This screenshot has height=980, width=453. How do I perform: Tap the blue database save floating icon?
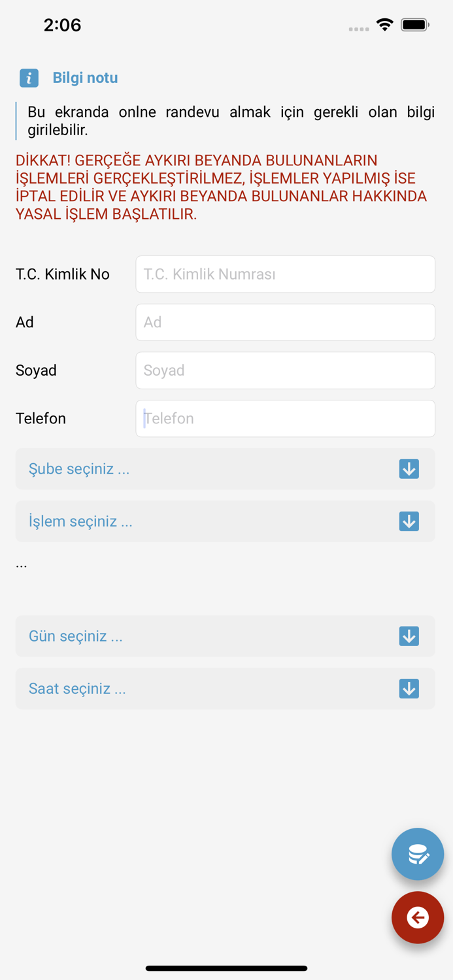418,854
